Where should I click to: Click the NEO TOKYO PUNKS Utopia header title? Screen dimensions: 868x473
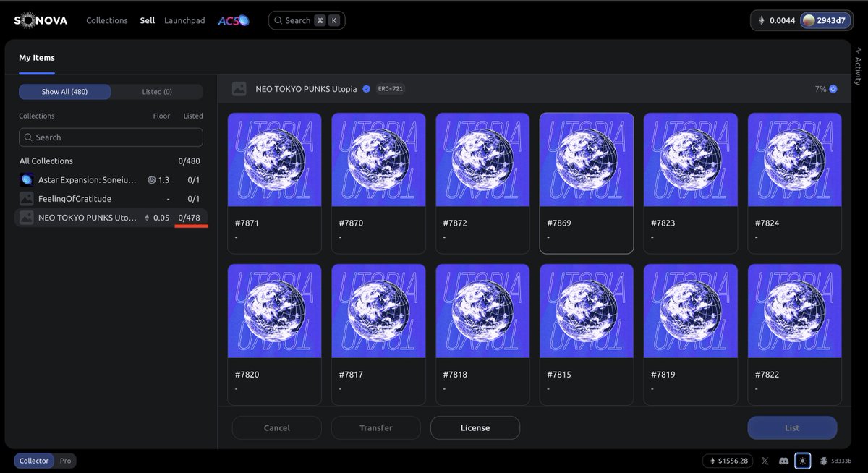(306, 89)
